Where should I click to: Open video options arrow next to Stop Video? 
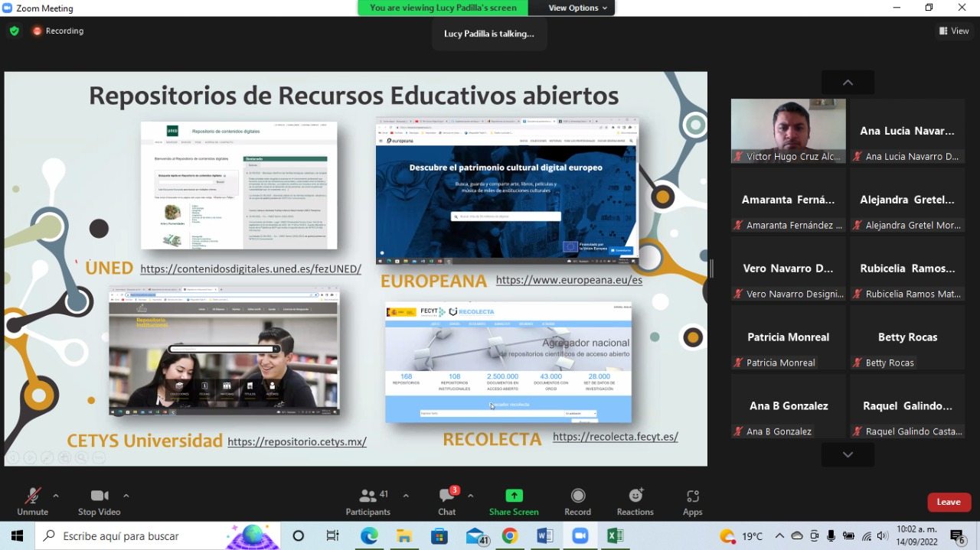(x=126, y=496)
